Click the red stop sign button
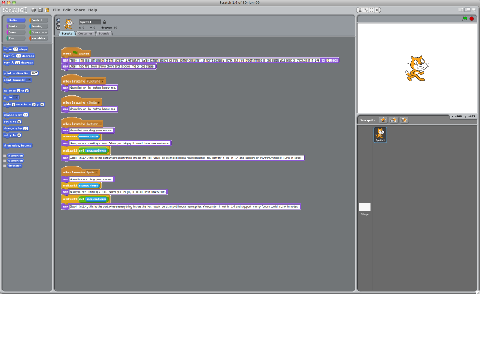Viewport: 480px width, 360px height. pos(472,19)
